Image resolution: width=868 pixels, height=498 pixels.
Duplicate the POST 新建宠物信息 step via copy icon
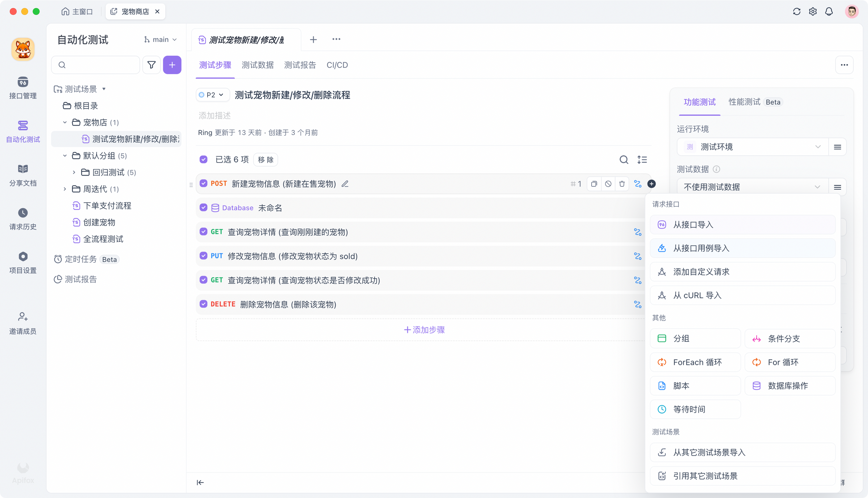593,184
